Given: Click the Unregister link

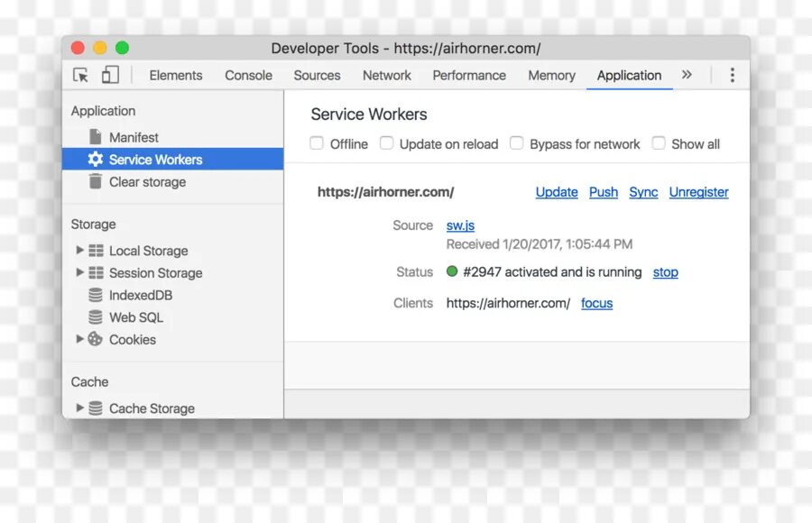Looking at the screenshot, I should tap(698, 192).
